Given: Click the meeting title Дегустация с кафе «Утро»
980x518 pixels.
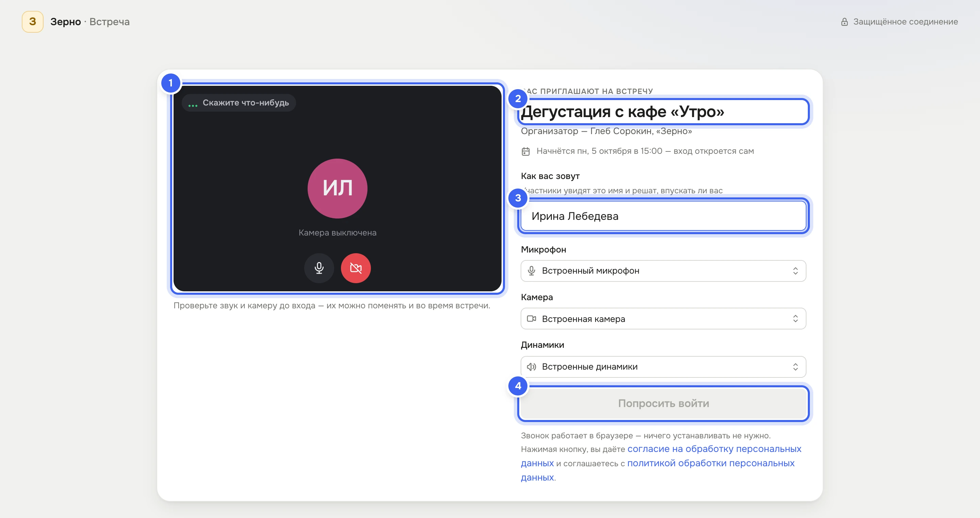Looking at the screenshot, I should pyautogui.click(x=622, y=112).
